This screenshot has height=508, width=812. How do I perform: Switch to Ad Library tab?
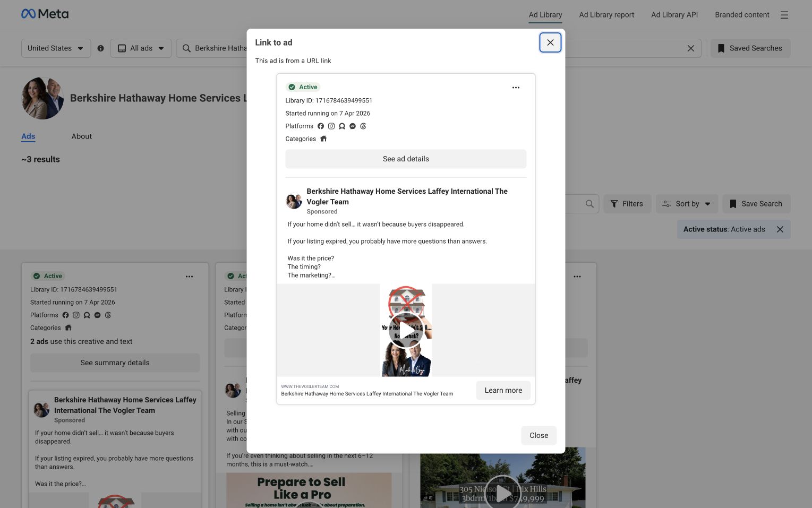545,15
